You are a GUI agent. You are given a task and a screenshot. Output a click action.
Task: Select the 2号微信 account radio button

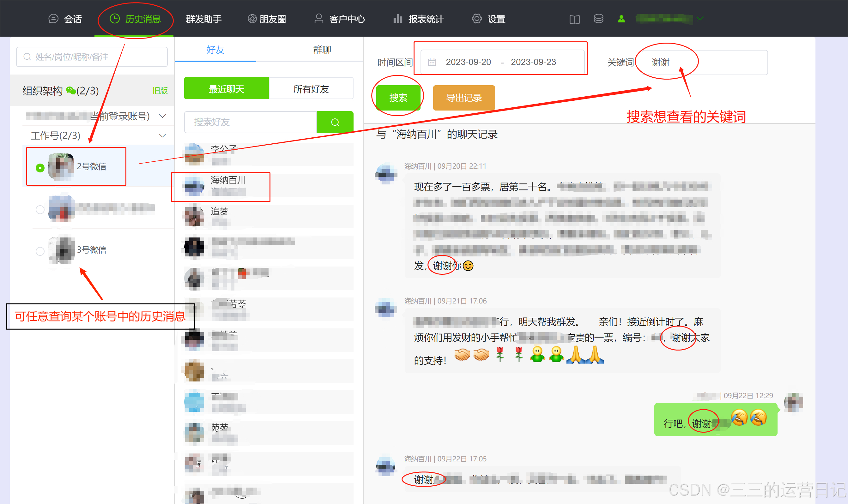[x=40, y=168]
